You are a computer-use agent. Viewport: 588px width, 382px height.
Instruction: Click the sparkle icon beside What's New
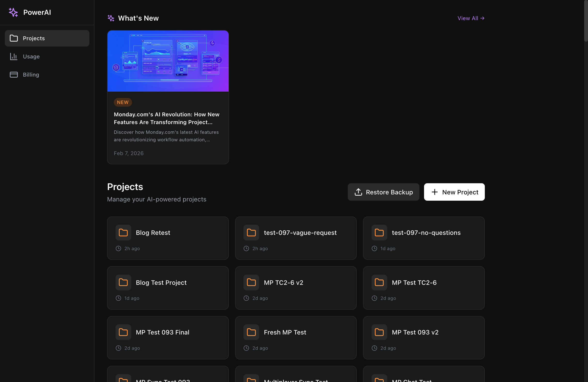(x=111, y=18)
